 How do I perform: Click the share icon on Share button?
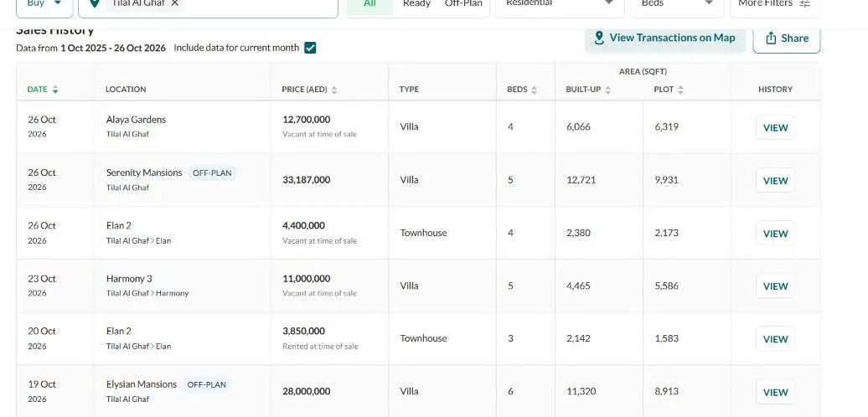pyautogui.click(x=771, y=39)
